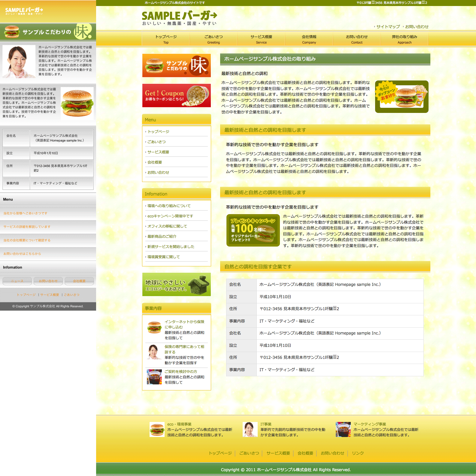Go to 弊社の取り組み Approach in navigation bar

coord(404,39)
